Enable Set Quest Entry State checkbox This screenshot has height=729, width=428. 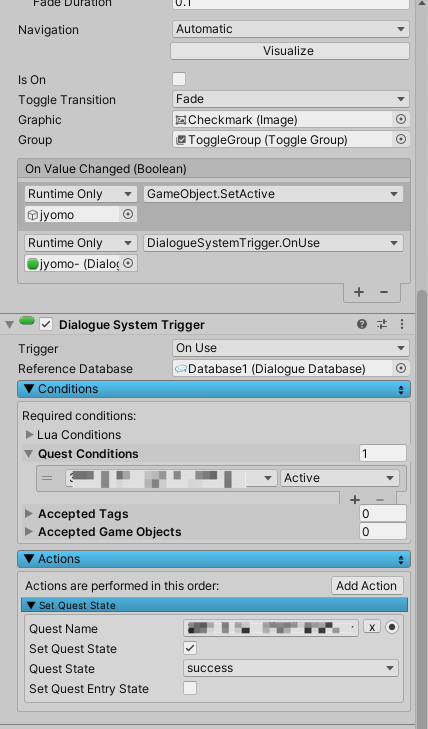coord(190,688)
